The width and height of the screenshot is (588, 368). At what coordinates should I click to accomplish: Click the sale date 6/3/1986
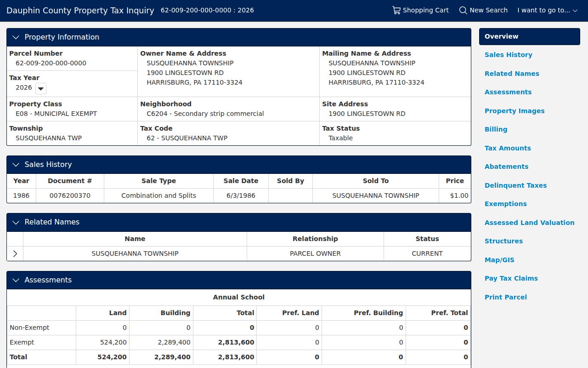241,195
